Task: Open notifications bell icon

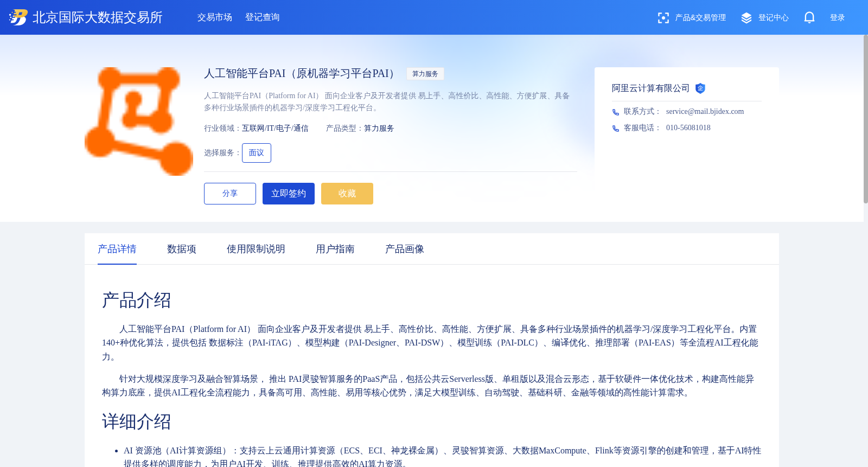Action: tap(809, 18)
